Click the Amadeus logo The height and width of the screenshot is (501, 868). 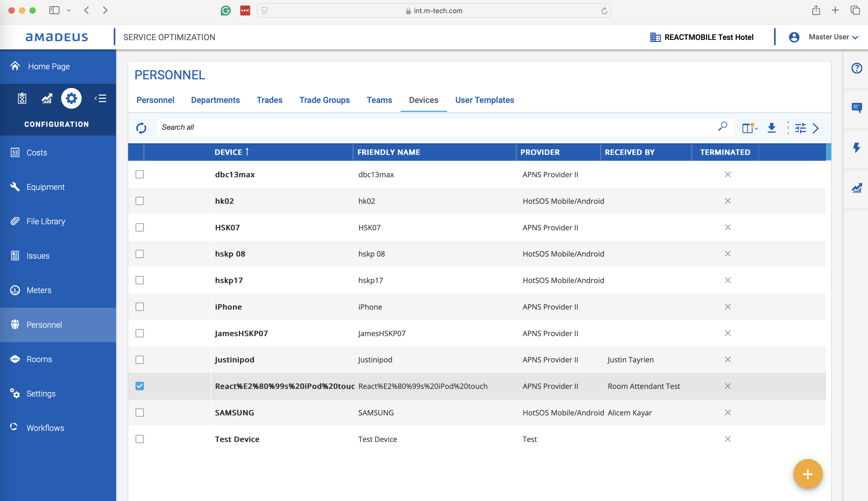[57, 37]
